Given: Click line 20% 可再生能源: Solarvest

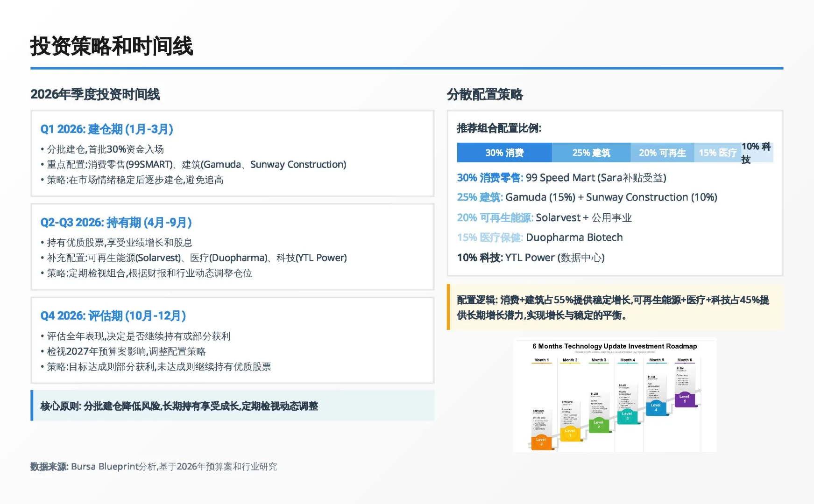Looking at the screenshot, I should point(545,217).
